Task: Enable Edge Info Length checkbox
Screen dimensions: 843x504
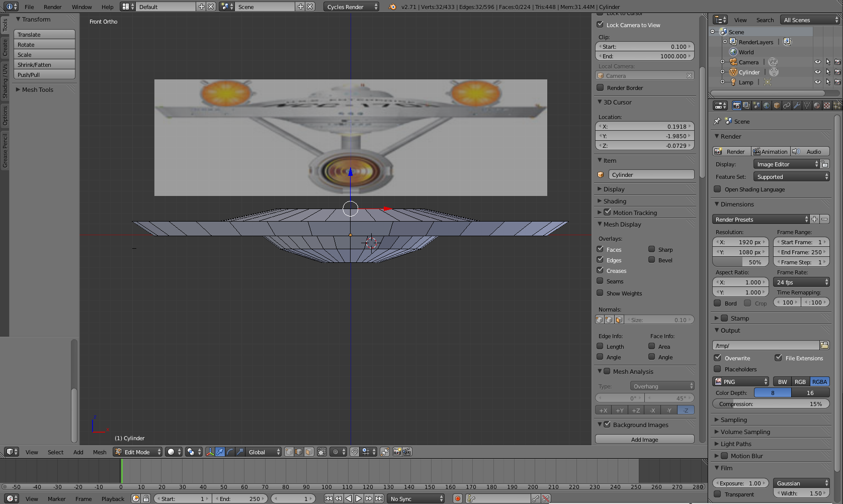Action: tap(600, 346)
